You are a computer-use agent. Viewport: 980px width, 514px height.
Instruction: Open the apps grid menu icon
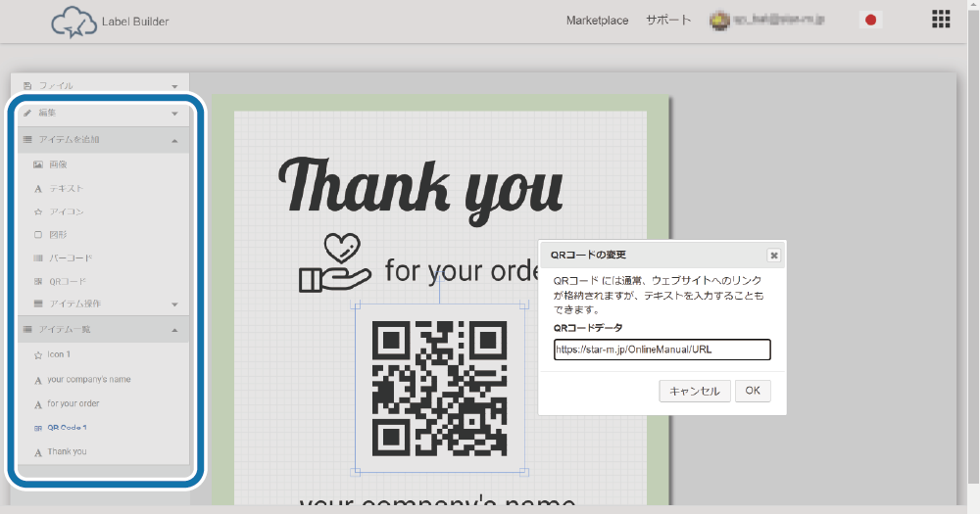tap(941, 20)
